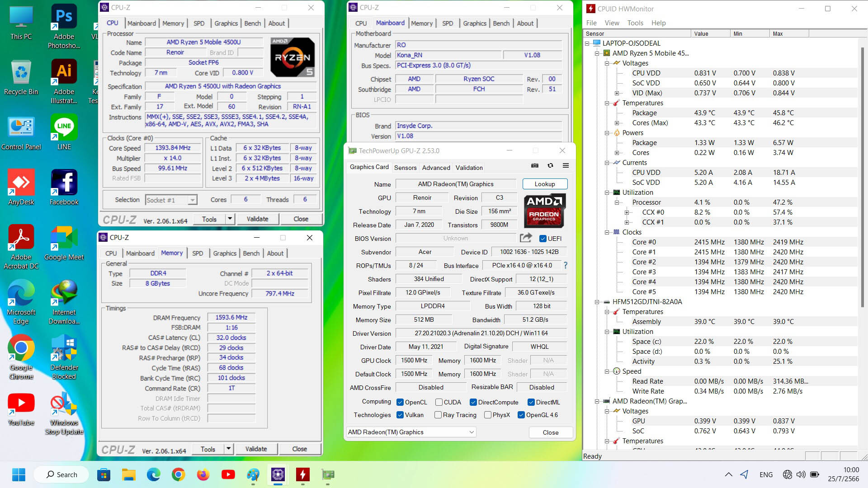Click the taskbar Search box
868x488 pixels.
point(62,474)
